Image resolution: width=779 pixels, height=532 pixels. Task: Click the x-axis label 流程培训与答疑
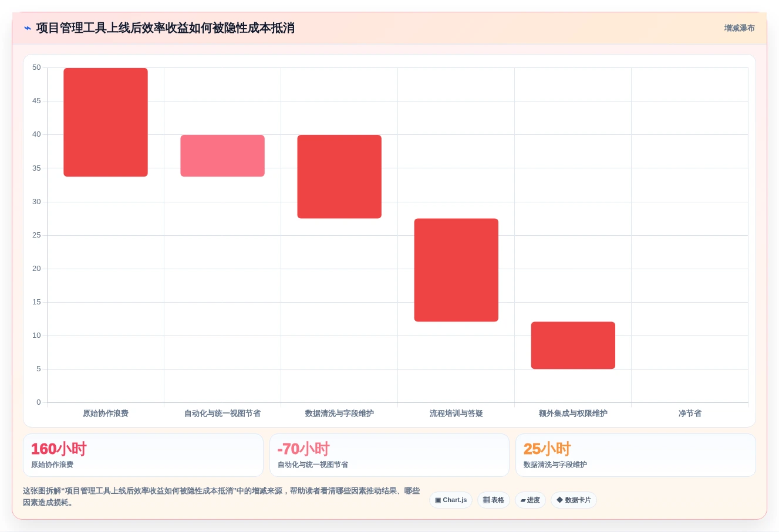pyautogui.click(x=456, y=414)
